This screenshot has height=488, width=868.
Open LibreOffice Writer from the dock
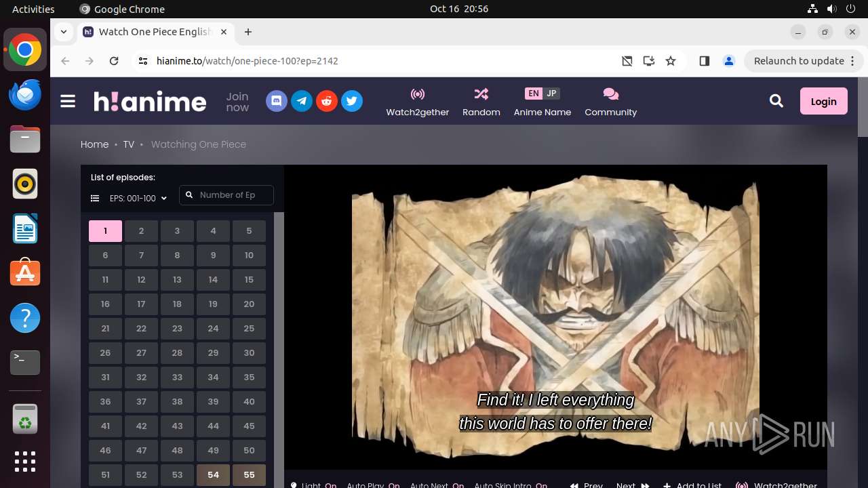click(25, 229)
